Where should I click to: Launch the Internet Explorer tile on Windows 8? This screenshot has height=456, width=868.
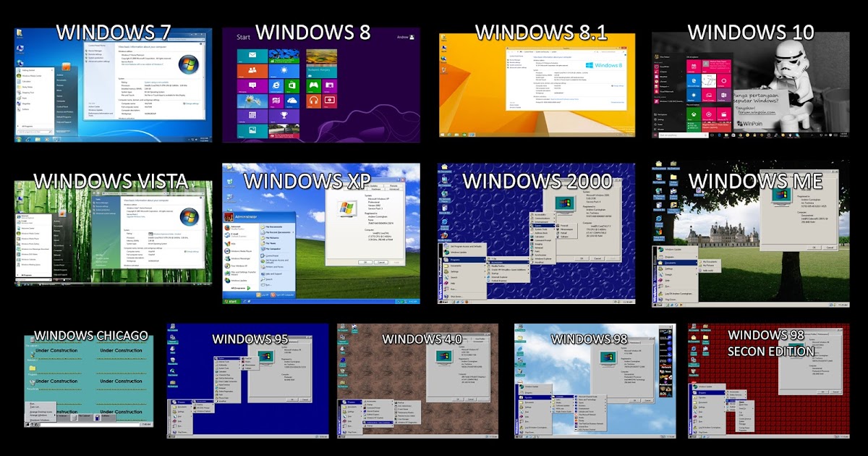click(275, 85)
